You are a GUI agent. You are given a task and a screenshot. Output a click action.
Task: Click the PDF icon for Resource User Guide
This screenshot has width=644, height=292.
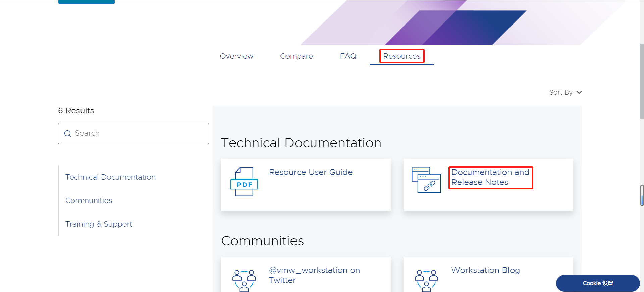coord(244,182)
